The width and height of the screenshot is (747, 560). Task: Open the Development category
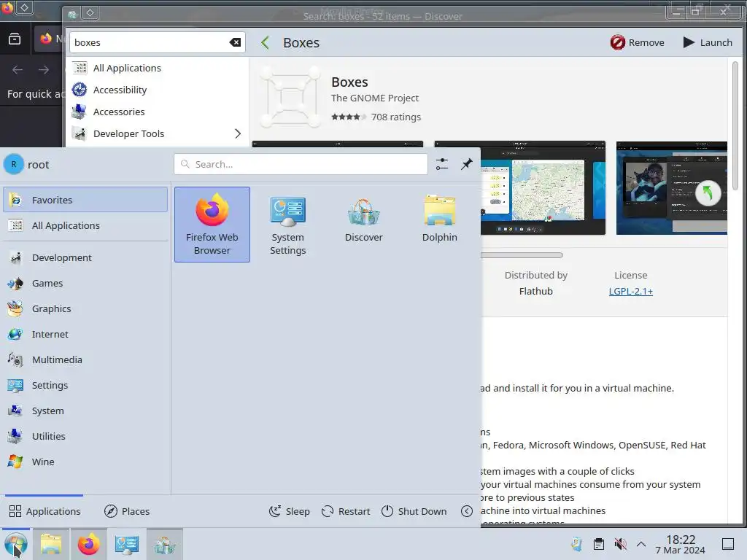pyautogui.click(x=85, y=257)
